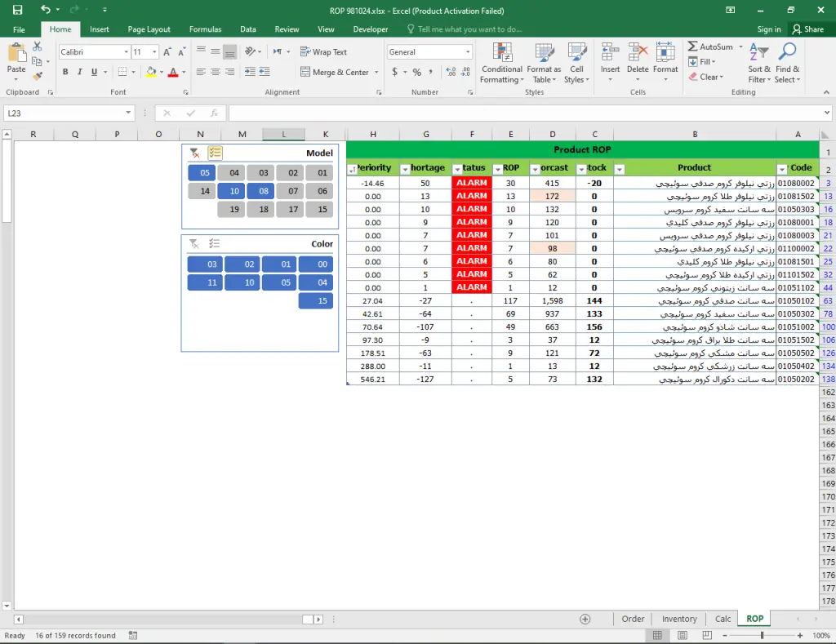Screen dimensions: 836x644
Task: Open the Page Layout ribbon tab
Action: tap(149, 29)
